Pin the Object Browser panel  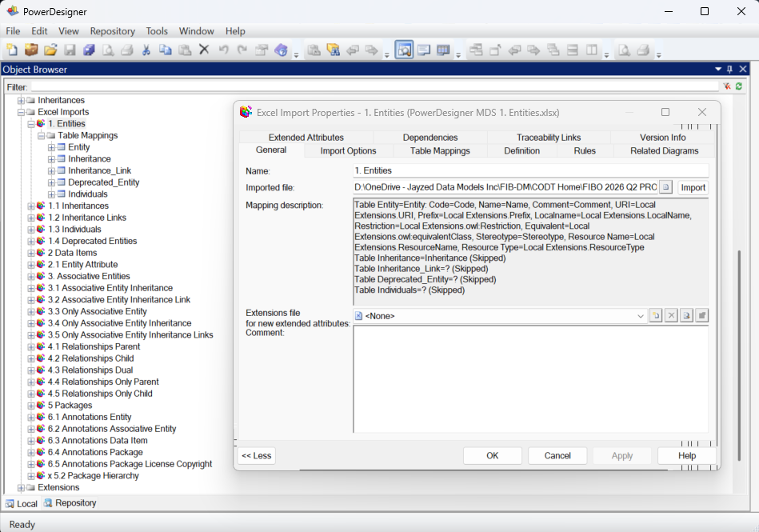point(730,70)
